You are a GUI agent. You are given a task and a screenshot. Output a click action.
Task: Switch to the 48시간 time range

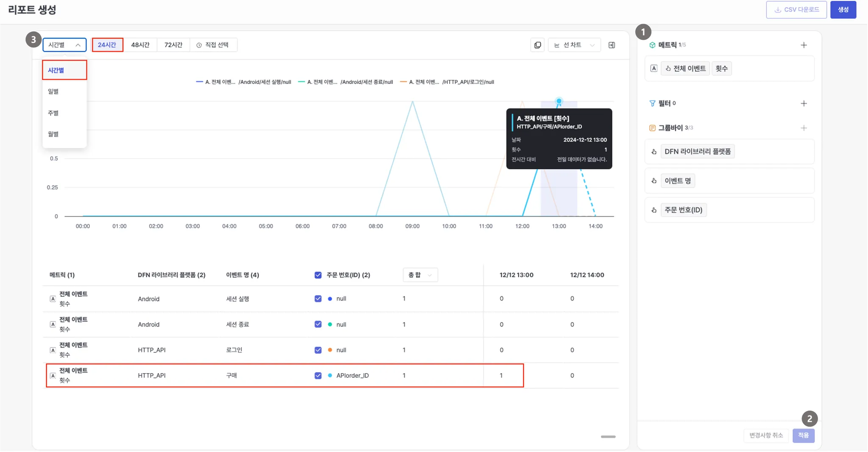point(140,45)
